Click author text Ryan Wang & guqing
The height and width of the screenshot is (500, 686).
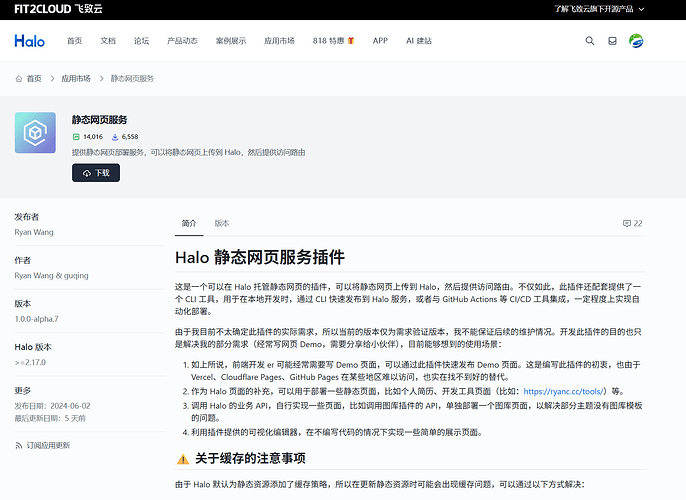click(51, 276)
